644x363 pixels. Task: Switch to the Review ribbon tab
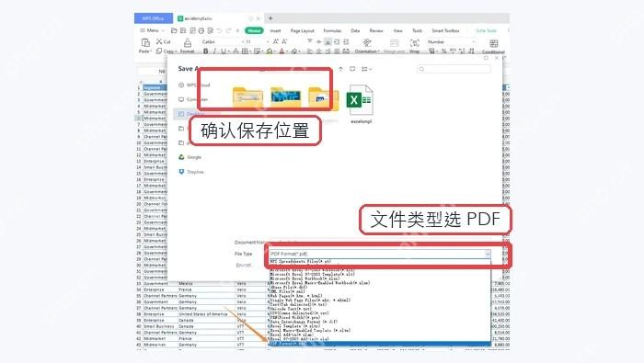tap(375, 30)
